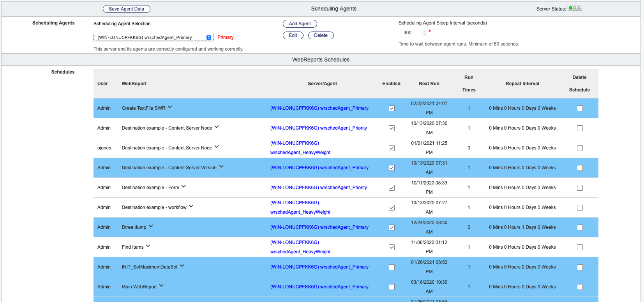Open wrschedAgent_HeavyWeight link in workflow row
Screen dimensions: 644x302
[x=300, y=207]
